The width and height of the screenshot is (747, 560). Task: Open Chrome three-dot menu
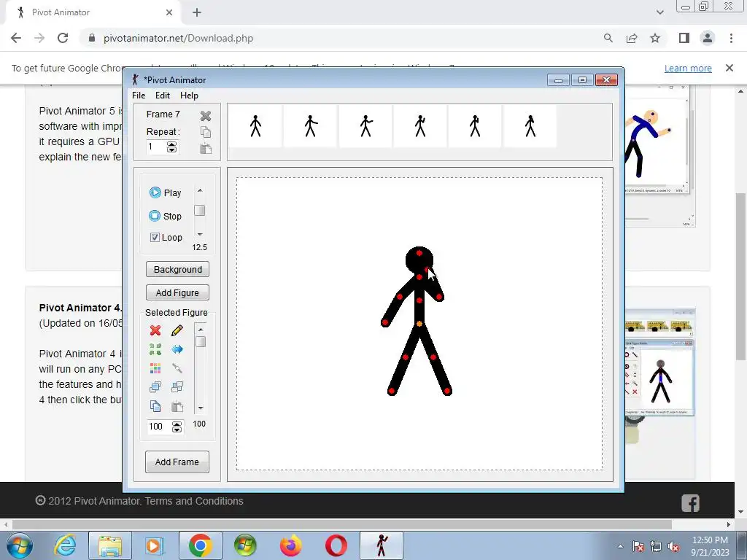[x=731, y=38]
